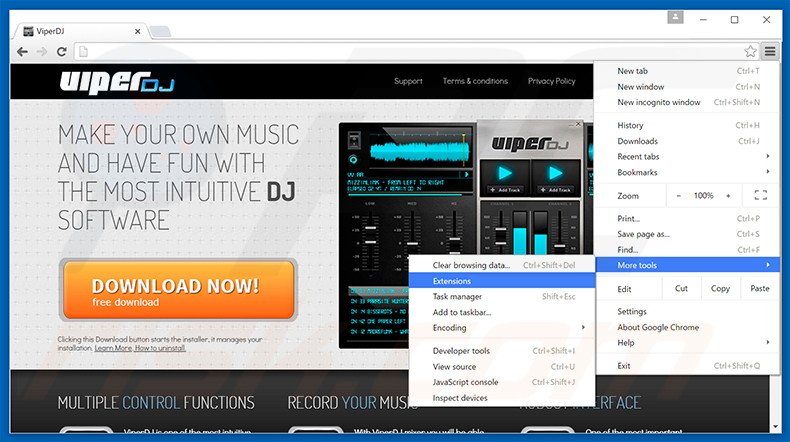Image resolution: width=790 pixels, height=442 pixels.
Task: Open History from menu
Action: [x=687, y=125]
